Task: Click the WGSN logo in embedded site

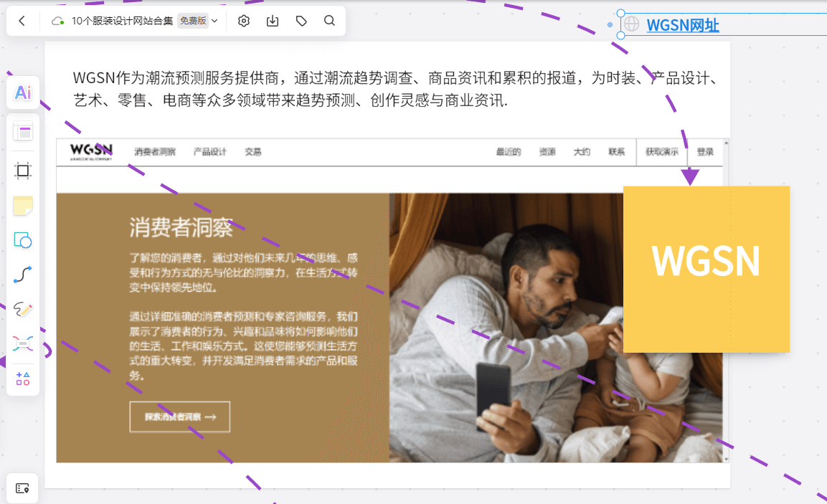Action: (91, 151)
